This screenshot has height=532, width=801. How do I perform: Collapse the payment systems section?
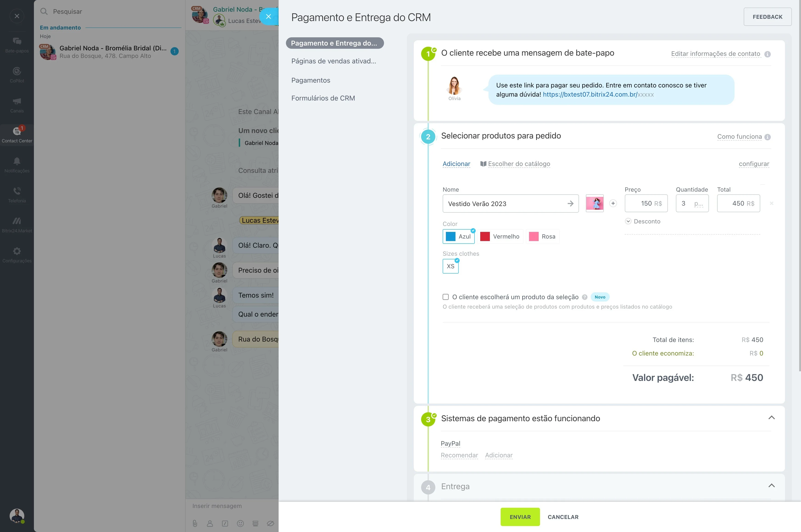pyautogui.click(x=771, y=418)
